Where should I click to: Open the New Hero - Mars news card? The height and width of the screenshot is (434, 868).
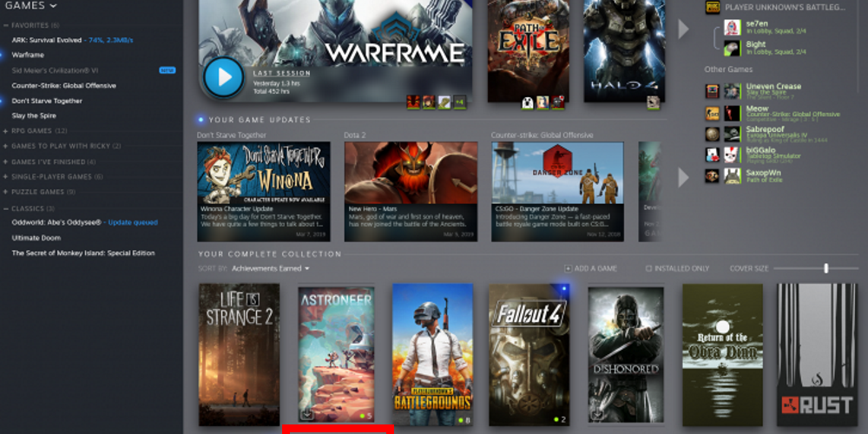coord(411,192)
